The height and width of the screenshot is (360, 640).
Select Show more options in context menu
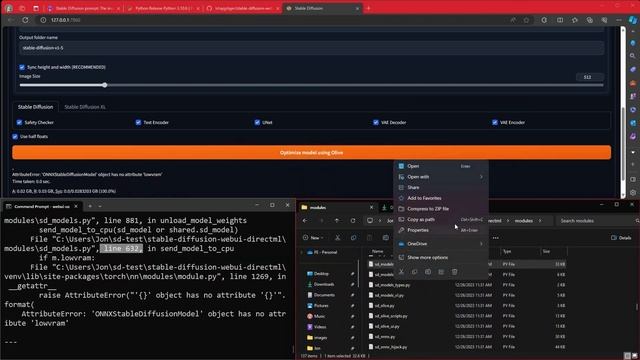pyautogui.click(x=441, y=258)
